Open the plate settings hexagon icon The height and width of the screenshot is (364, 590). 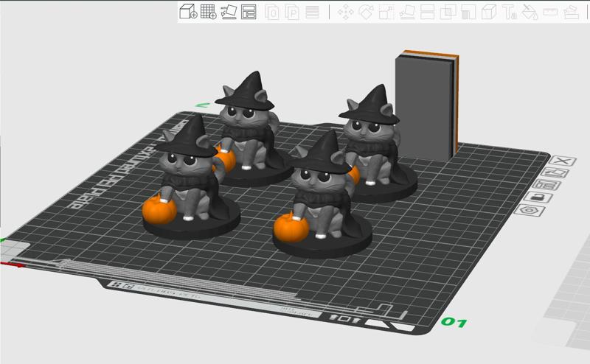point(529,210)
